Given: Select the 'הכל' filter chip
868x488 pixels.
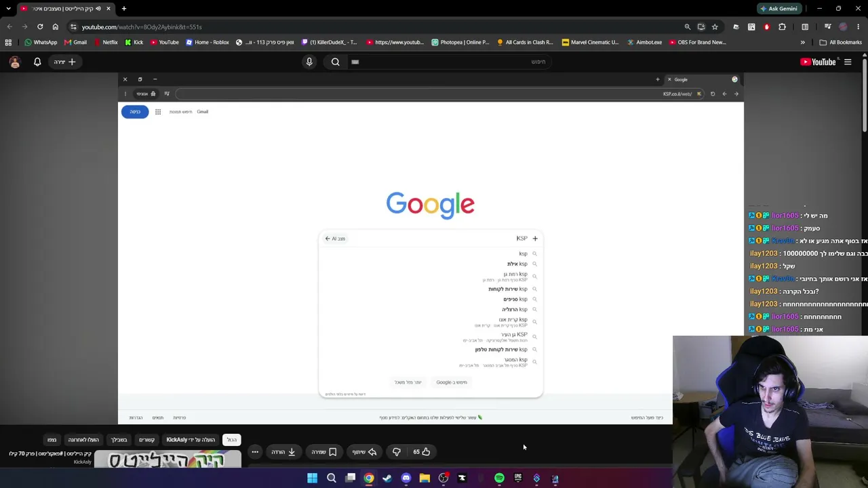Looking at the screenshot, I should coord(232,440).
